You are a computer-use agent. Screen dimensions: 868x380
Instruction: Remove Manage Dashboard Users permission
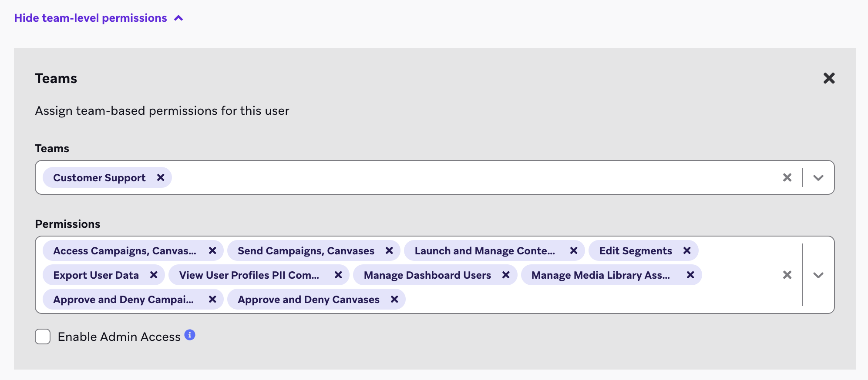[506, 275]
